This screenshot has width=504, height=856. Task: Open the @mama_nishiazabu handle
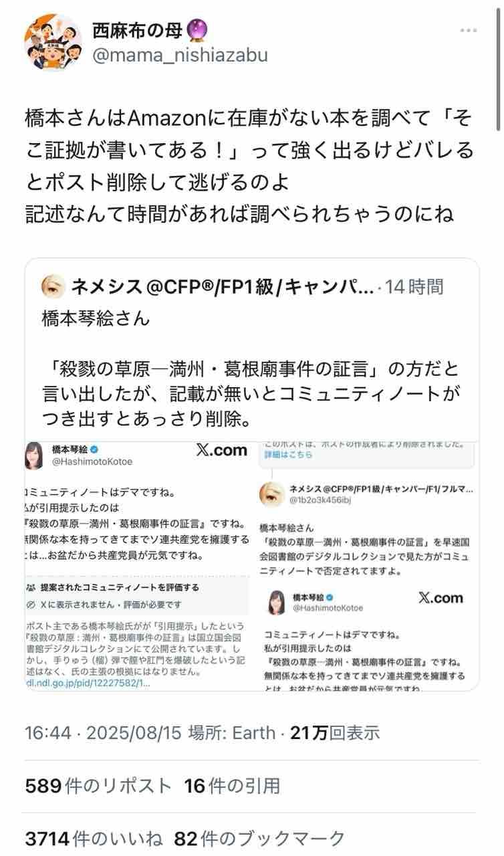[180, 55]
